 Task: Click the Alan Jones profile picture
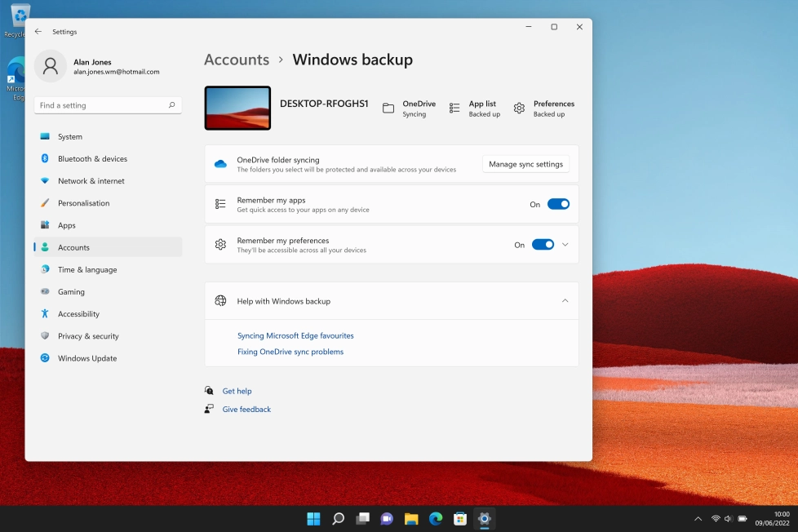coord(51,66)
